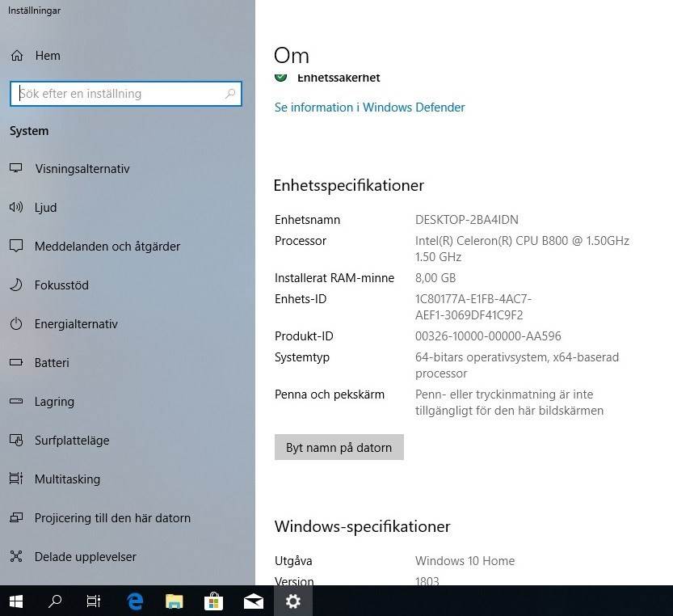This screenshot has height=616, width=673.
Task: Launch Microsoft Edge from the taskbar
Action: pyautogui.click(x=135, y=601)
